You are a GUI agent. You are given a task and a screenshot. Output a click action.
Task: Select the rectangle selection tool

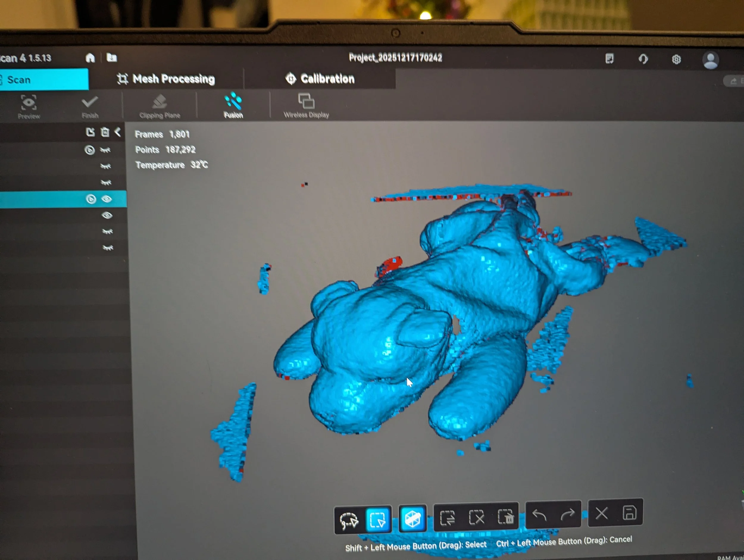pyautogui.click(x=378, y=520)
